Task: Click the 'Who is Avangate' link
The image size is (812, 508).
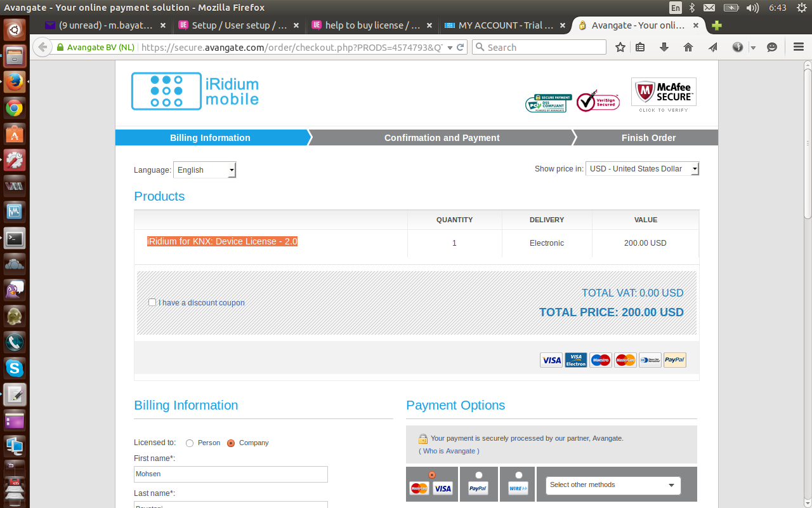Action: [x=449, y=451]
